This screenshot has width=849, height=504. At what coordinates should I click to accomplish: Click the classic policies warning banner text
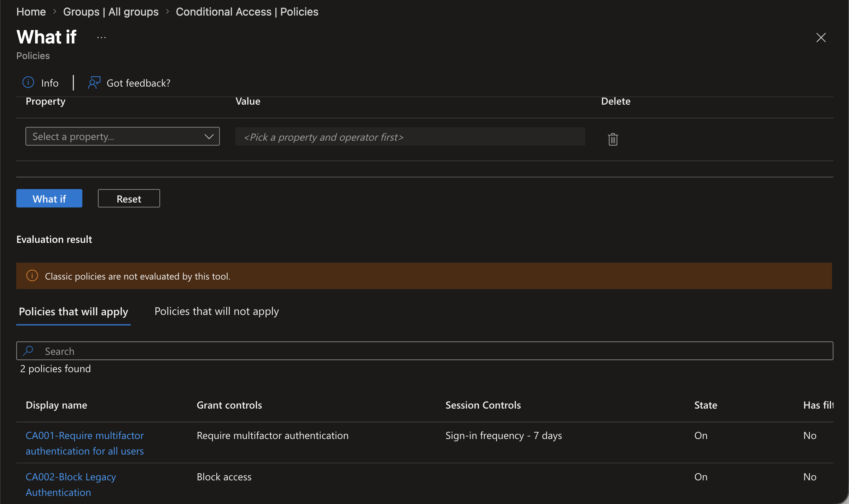137,276
